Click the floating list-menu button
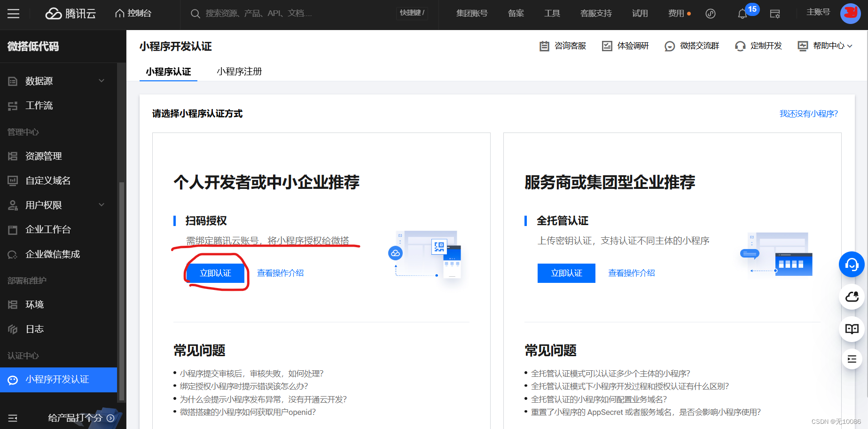 coord(852,359)
